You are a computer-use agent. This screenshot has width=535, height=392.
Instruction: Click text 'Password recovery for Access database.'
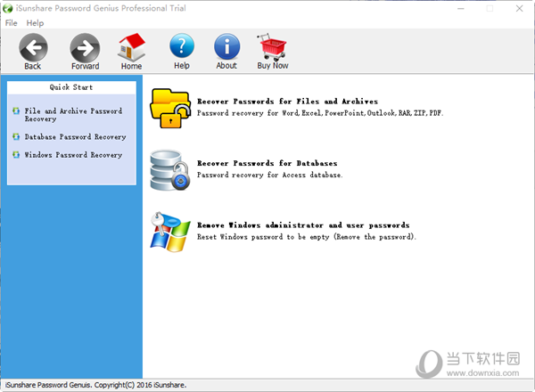pos(269,175)
